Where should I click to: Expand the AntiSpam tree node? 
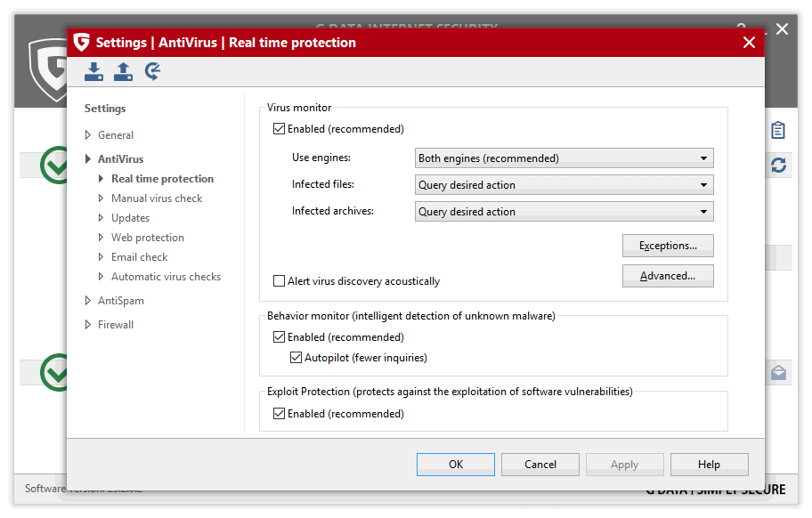(88, 301)
